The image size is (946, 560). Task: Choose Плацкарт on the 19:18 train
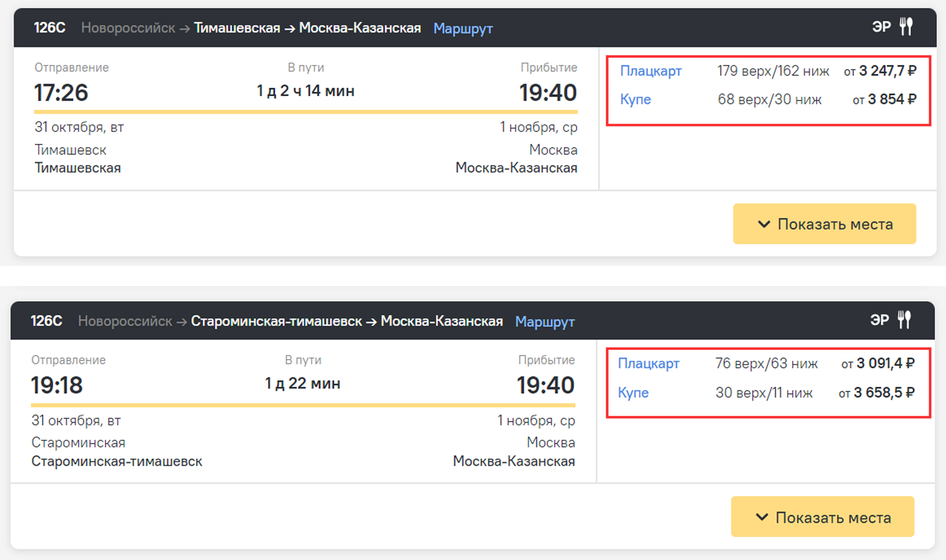tap(648, 364)
